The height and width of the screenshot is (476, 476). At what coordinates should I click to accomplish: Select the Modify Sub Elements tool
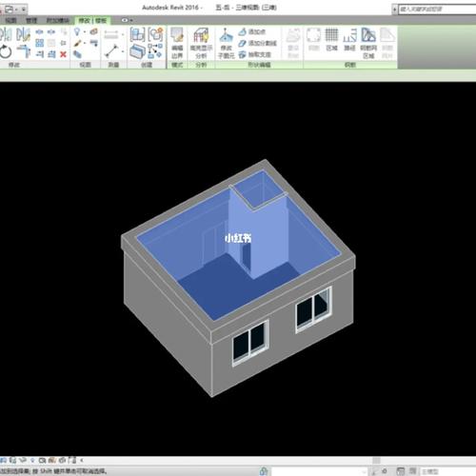coord(226,43)
